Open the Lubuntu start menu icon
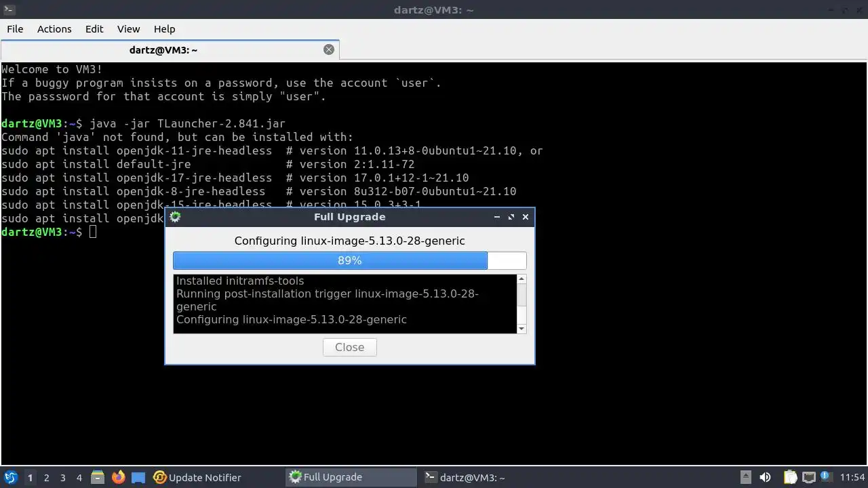The width and height of the screenshot is (868, 488). pos(10,477)
